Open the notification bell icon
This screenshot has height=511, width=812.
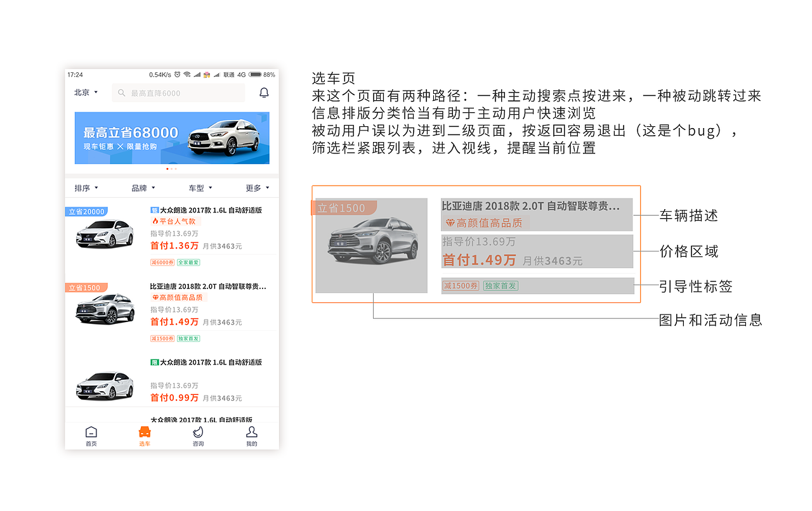pos(265,93)
